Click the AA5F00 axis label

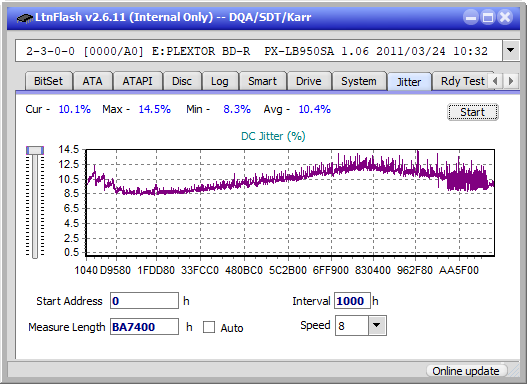pyautogui.click(x=458, y=270)
